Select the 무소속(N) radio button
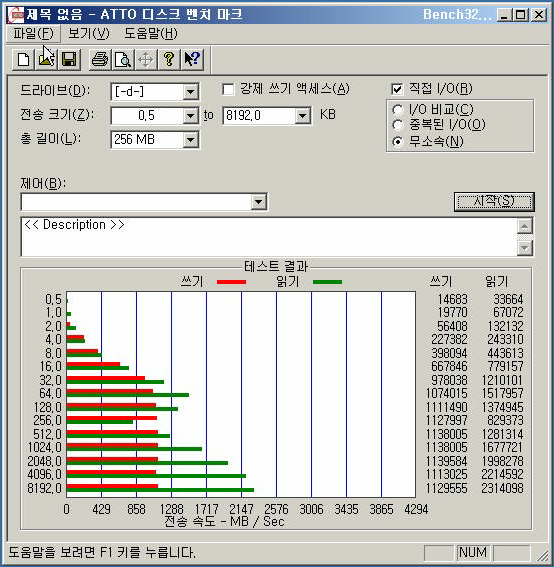554x567 pixels. [x=398, y=141]
